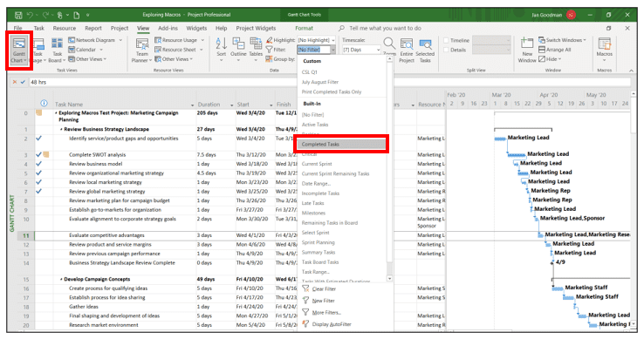This screenshot has width=644, height=339.
Task: Enable the Timeline checkbox
Action: tap(446, 40)
